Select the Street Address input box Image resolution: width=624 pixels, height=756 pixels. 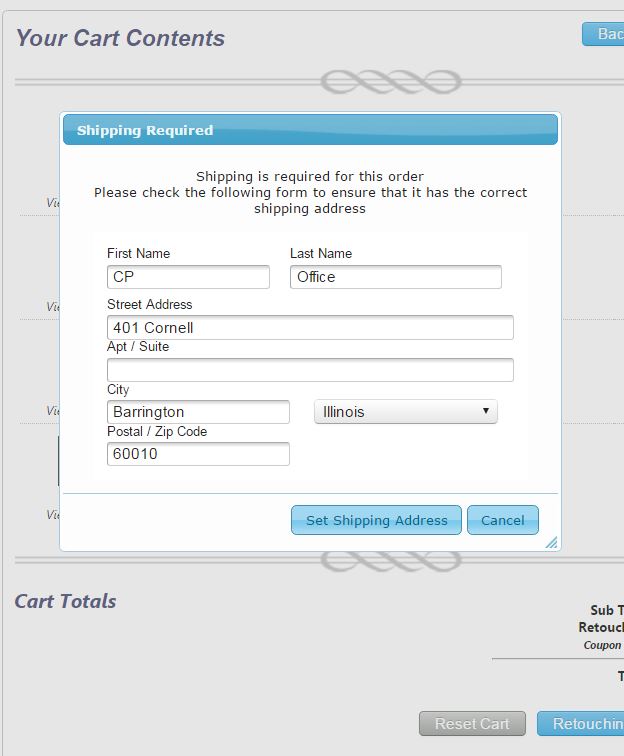coord(310,328)
